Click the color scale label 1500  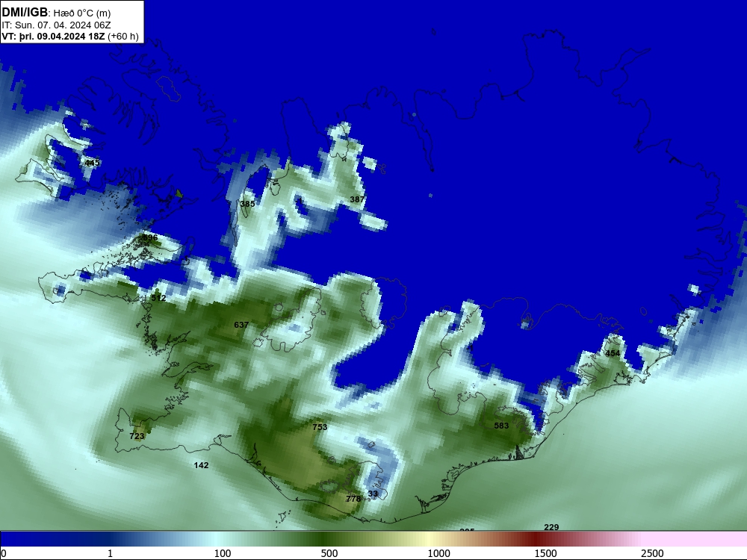[x=545, y=553]
